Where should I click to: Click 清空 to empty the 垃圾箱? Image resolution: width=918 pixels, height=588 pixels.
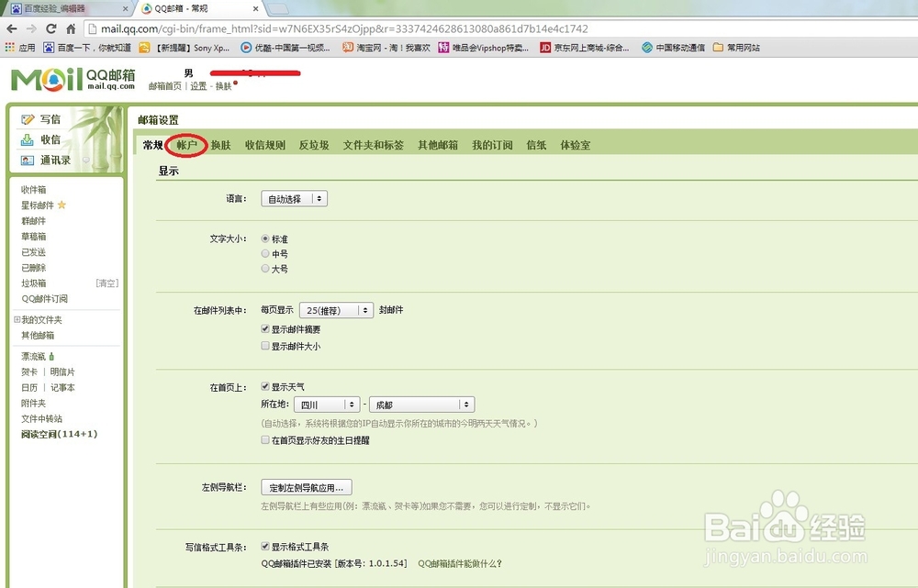106,282
